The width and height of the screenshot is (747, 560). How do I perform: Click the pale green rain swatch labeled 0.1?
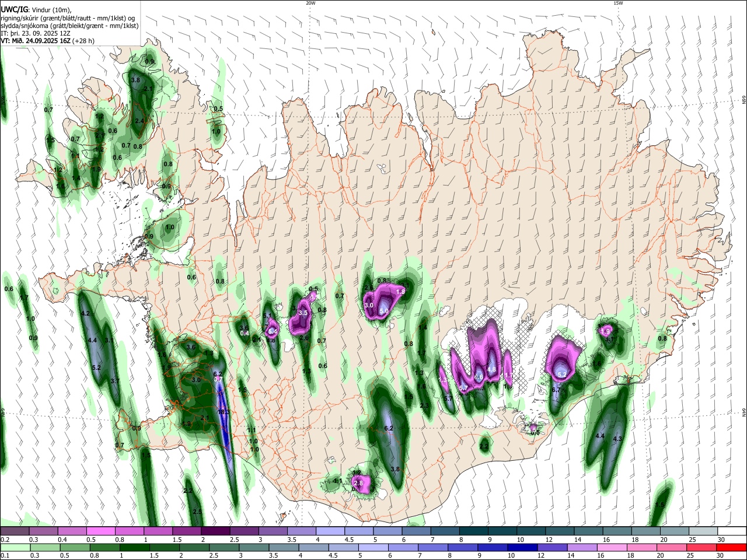pyautogui.click(x=15, y=547)
